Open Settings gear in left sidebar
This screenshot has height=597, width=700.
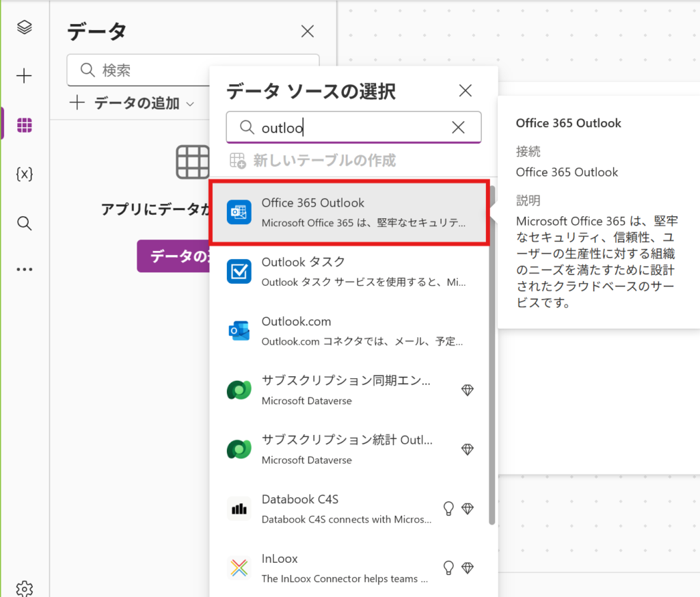[x=25, y=589]
